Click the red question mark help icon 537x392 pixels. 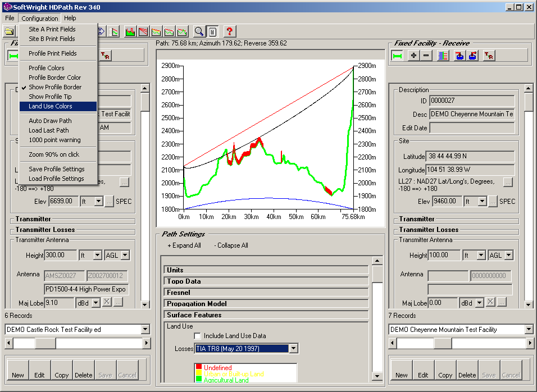[x=229, y=31]
